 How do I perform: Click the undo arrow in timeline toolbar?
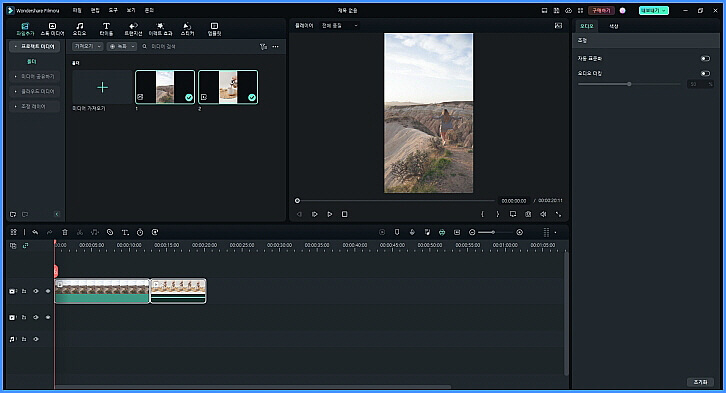click(35, 232)
